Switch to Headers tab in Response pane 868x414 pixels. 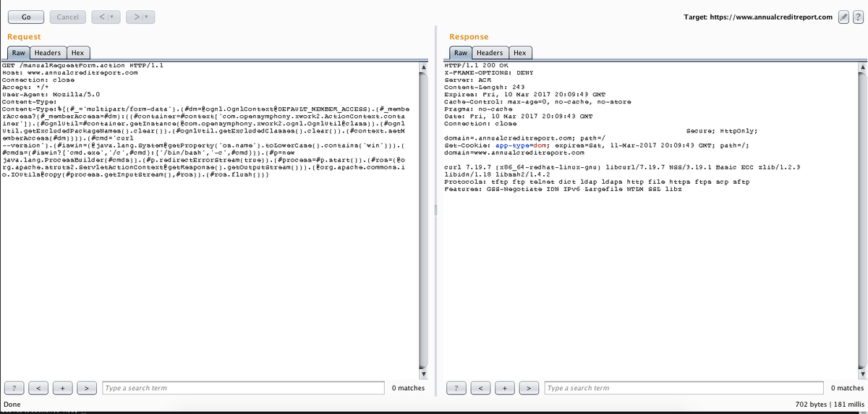[490, 53]
